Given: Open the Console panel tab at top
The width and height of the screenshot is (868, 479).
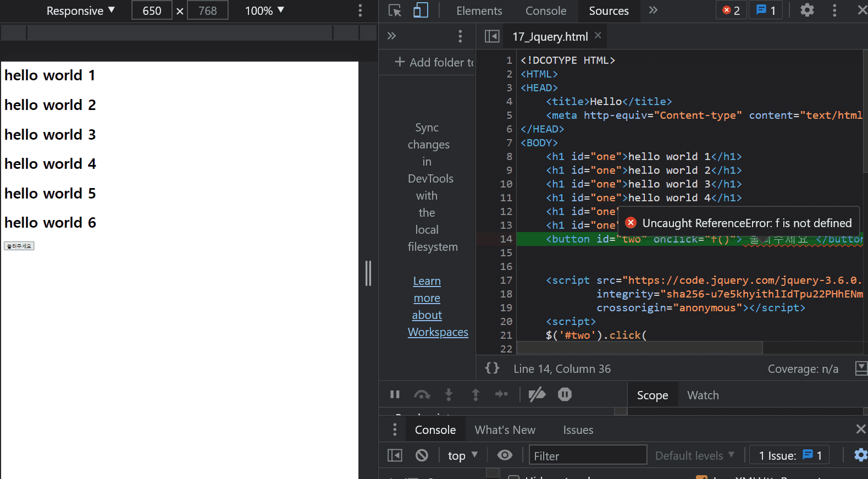Looking at the screenshot, I should coord(546,11).
